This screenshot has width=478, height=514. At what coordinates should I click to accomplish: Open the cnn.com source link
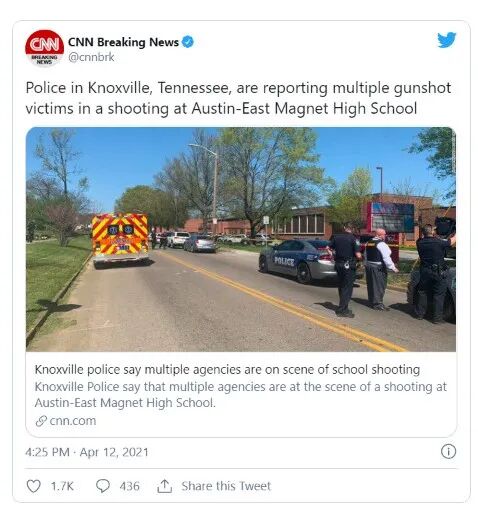72,421
